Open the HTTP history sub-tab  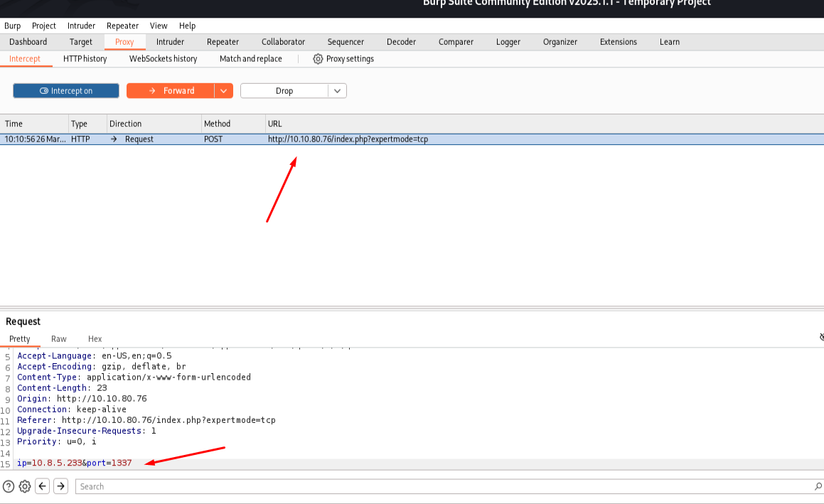[x=85, y=59]
